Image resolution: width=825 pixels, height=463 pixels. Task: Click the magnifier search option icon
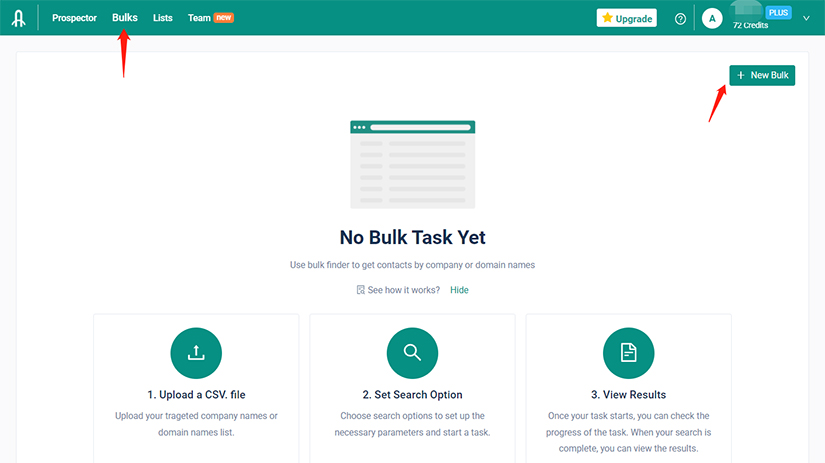coord(412,352)
